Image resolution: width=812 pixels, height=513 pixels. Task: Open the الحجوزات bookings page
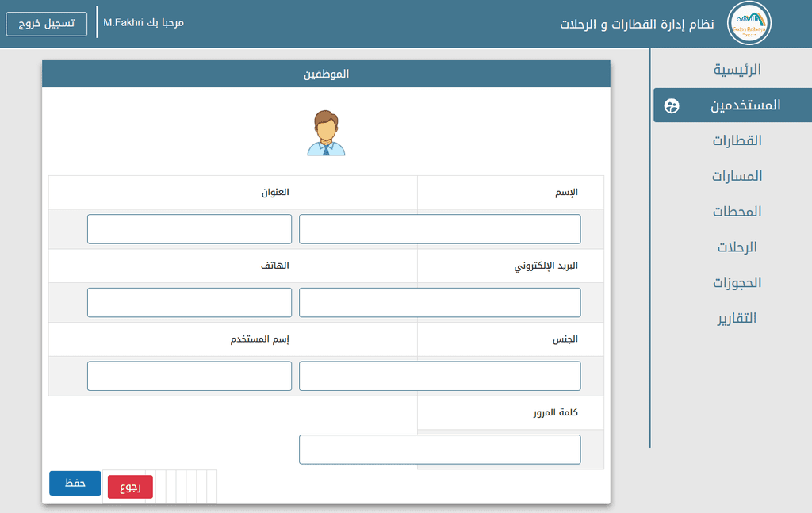pos(737,282)
